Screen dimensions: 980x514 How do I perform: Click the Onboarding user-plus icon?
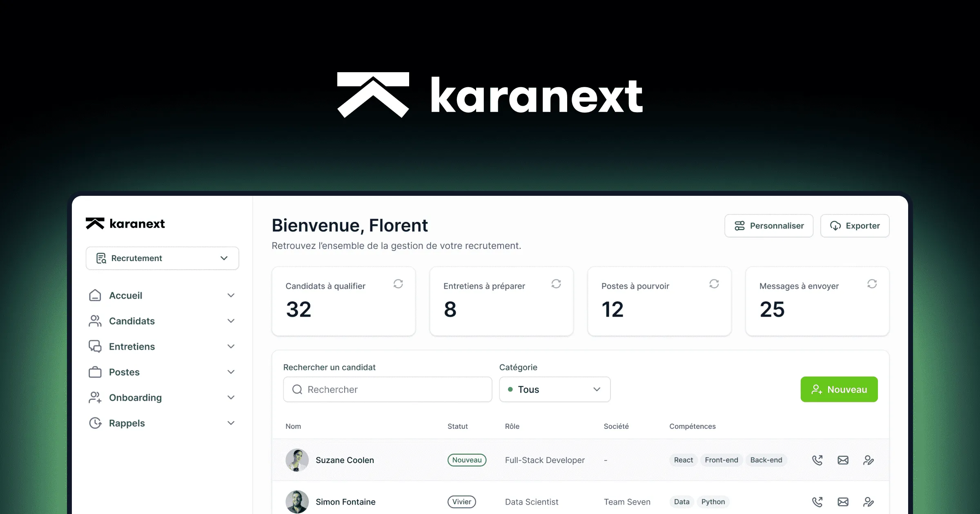coord(95,397)
